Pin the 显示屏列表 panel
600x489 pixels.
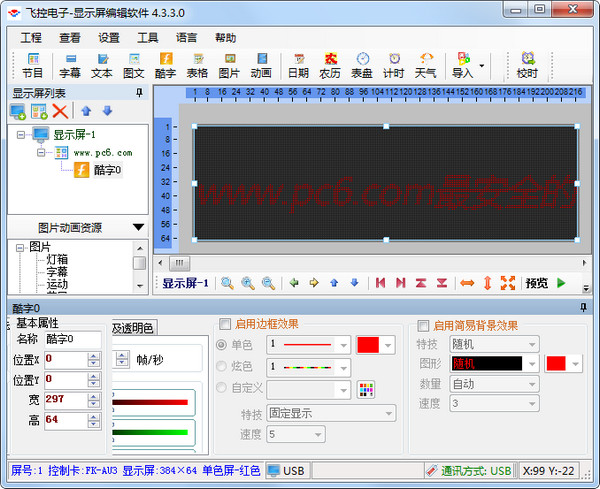[x=140, y=93]
